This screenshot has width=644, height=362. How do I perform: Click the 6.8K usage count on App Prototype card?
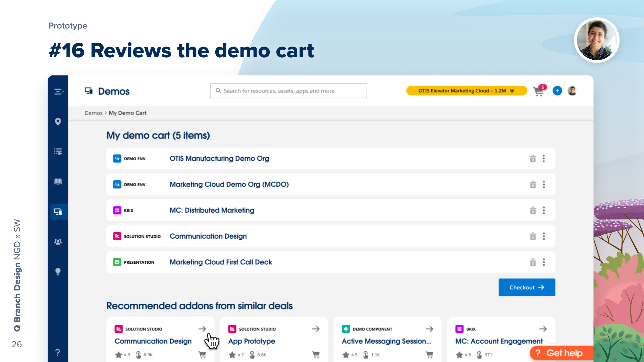[258, 355]
